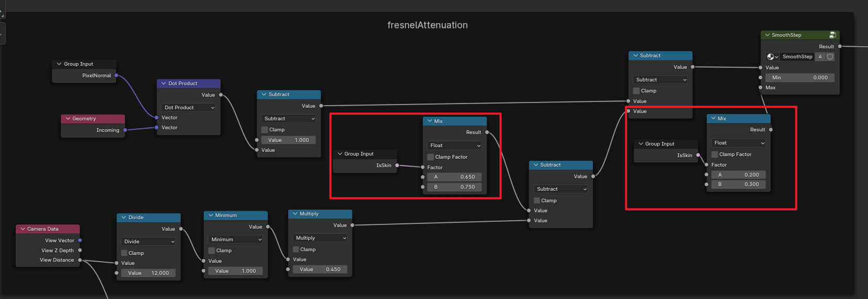
Task: Open the node tree browse icon in SmoothStep
Action: coord(772,57)
